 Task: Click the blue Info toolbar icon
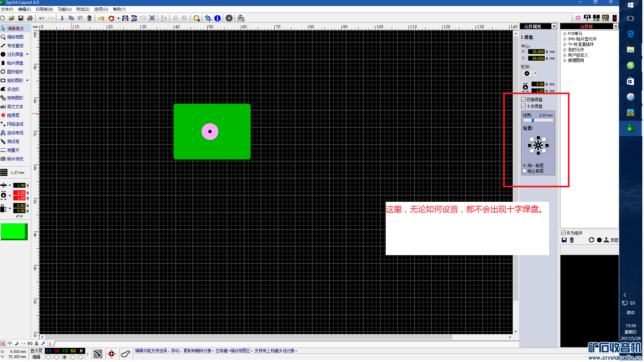217,18
